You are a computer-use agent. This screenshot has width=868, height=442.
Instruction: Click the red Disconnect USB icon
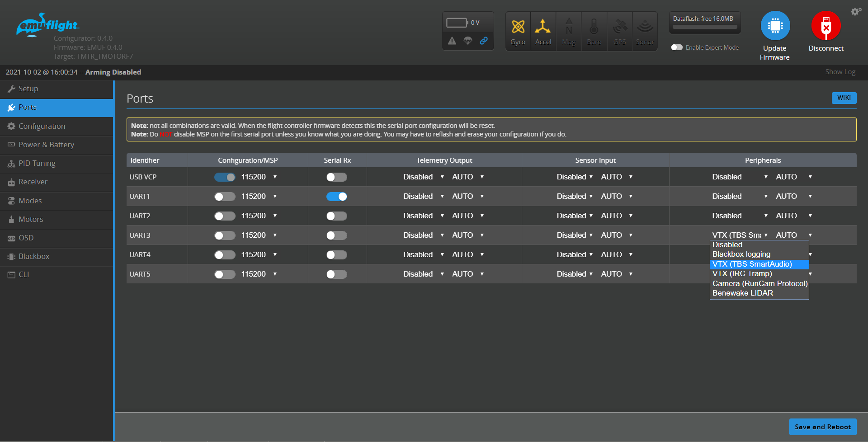pos(826,26)
